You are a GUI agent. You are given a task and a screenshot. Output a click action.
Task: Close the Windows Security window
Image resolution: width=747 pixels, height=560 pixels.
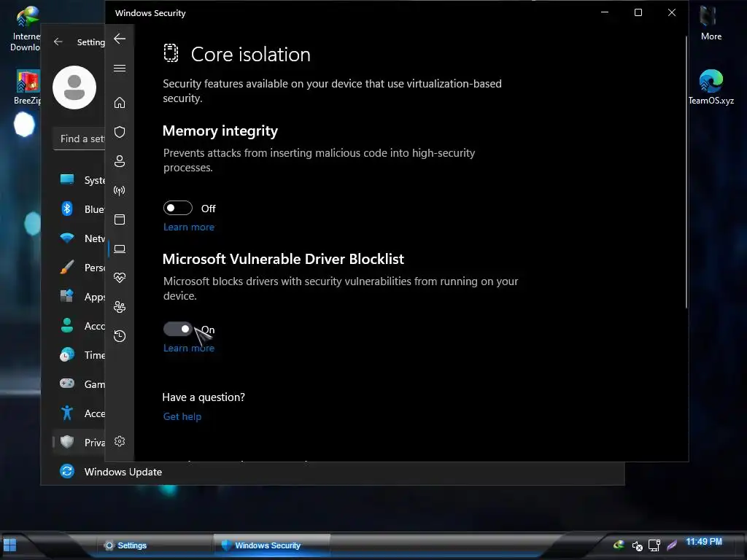pos(672,12)
